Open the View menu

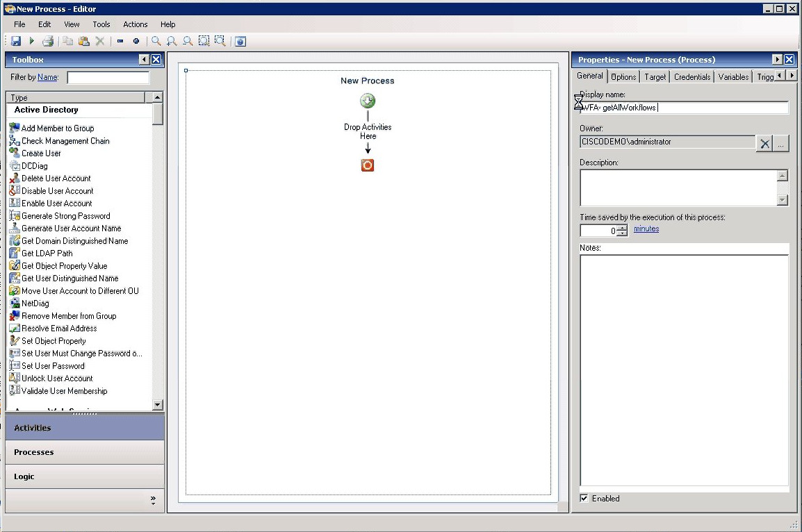coord(72,24)
